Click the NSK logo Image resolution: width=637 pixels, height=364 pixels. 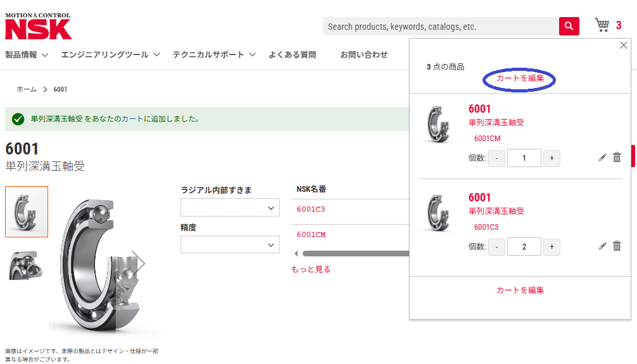pos(38,26)
